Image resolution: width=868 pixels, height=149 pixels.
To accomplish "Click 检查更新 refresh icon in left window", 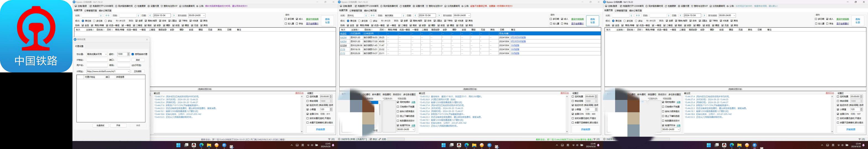I will pos(136,6).
